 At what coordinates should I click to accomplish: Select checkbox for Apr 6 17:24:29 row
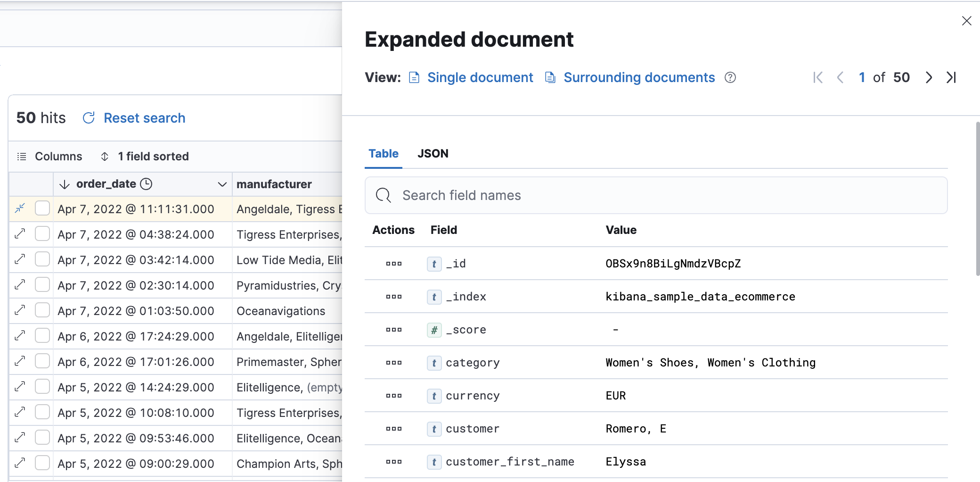point(42,335)
